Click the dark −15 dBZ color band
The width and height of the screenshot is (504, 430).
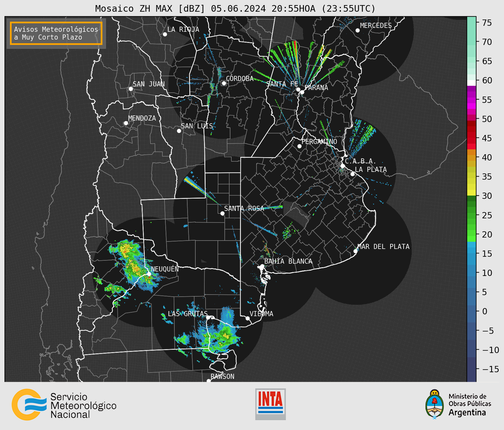(x=471, y=369)
